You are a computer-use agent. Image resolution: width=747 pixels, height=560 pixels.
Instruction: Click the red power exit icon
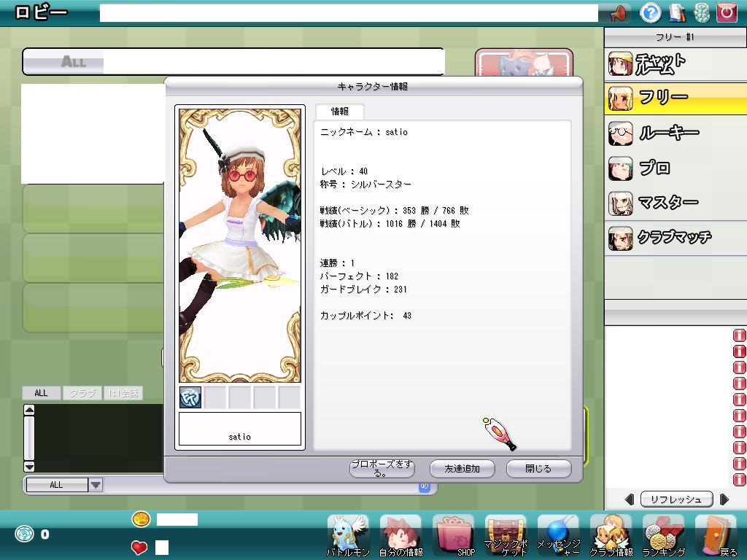tap(727, 12)
